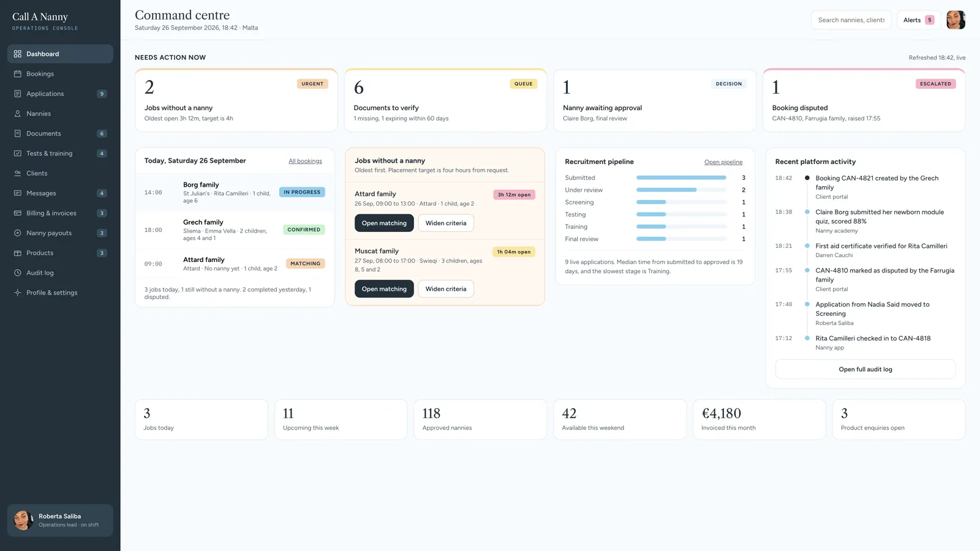The height and width of the screenshot is (551, 980).
Task: Open the Alerts button
Action: point(919,20)
